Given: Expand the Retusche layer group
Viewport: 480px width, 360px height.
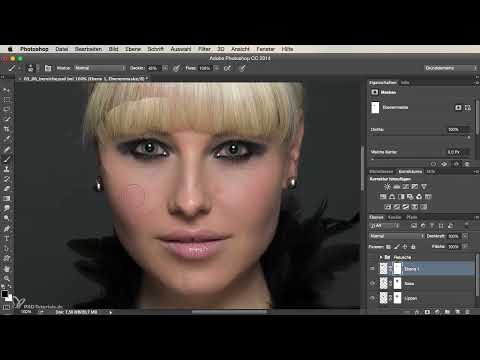Looking at the screenshot, I should pyautogui.click(x=381, y=257).
